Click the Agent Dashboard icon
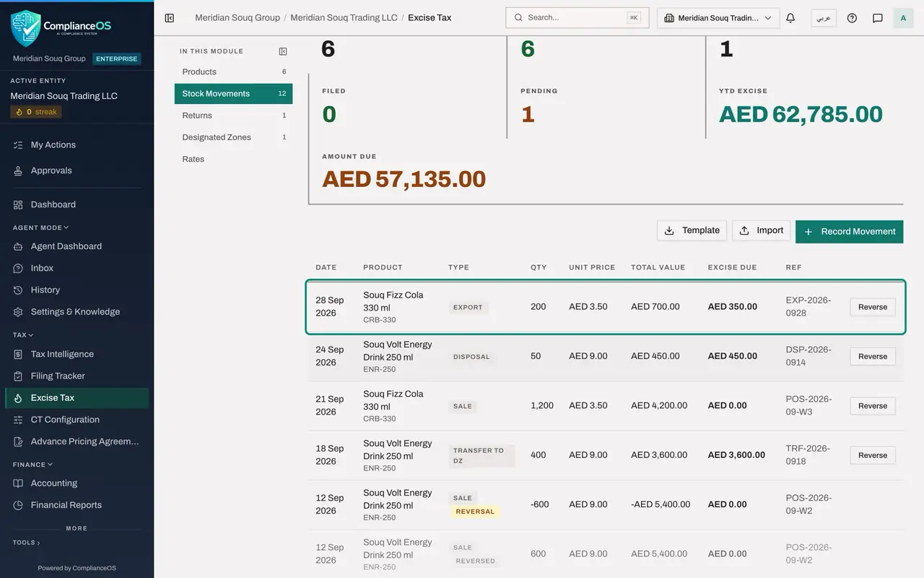This screenshot has width=924, height=578. (18, 246)
